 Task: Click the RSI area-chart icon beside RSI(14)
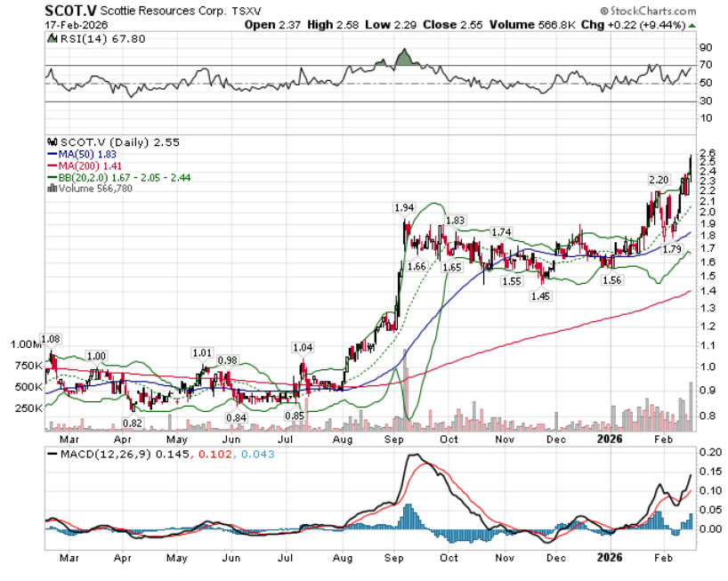coord(52,38)
